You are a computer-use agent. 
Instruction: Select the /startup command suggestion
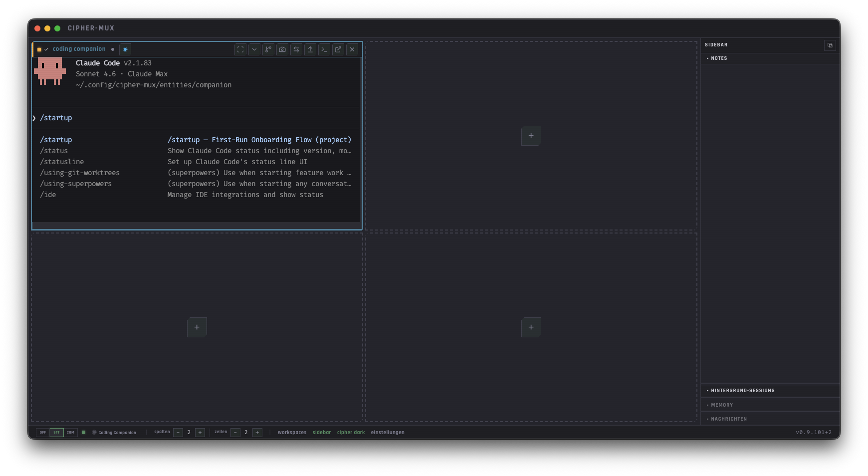click(x=196, y=140)
